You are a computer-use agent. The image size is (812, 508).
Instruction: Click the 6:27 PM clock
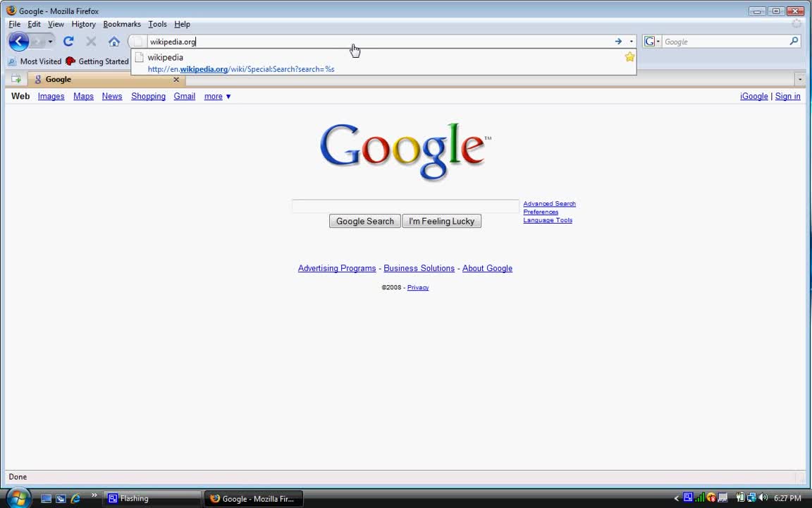click(x=787, y=498)
